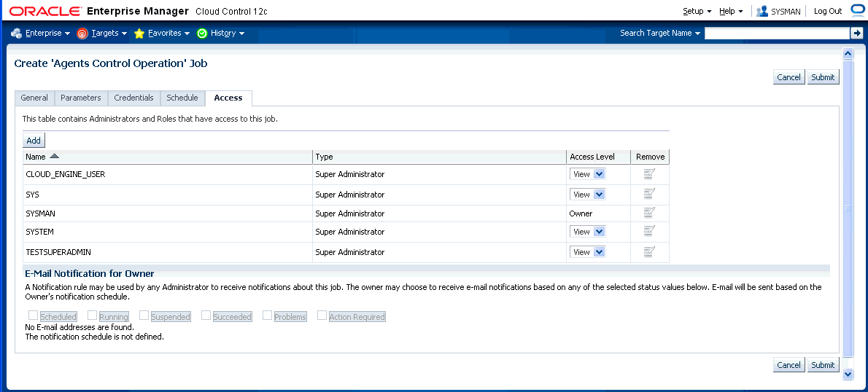Open the access level dropdown for SYS
This screenshot has height=392, width=868.
587,194
